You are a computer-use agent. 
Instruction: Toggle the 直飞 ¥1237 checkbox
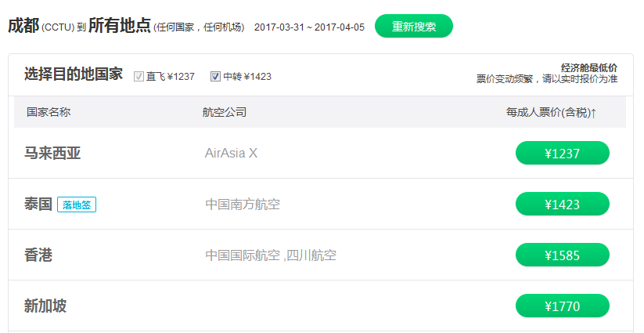pyautogui.click(x=139, y=77)
